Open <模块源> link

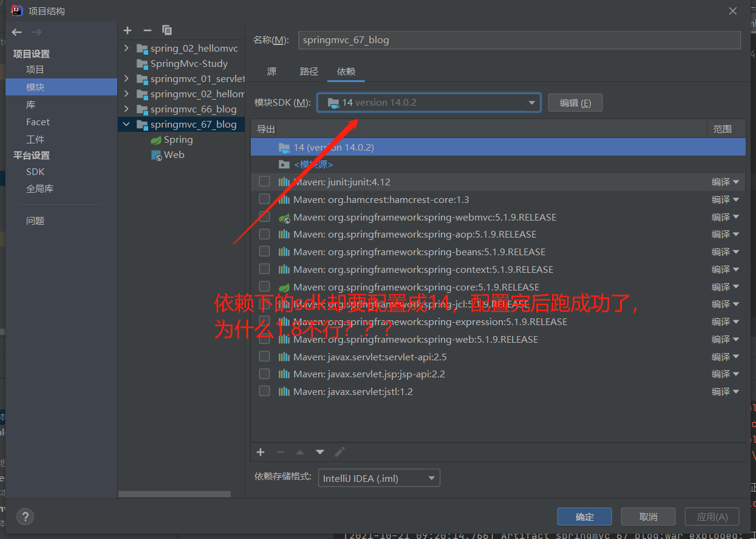(313, 165)
